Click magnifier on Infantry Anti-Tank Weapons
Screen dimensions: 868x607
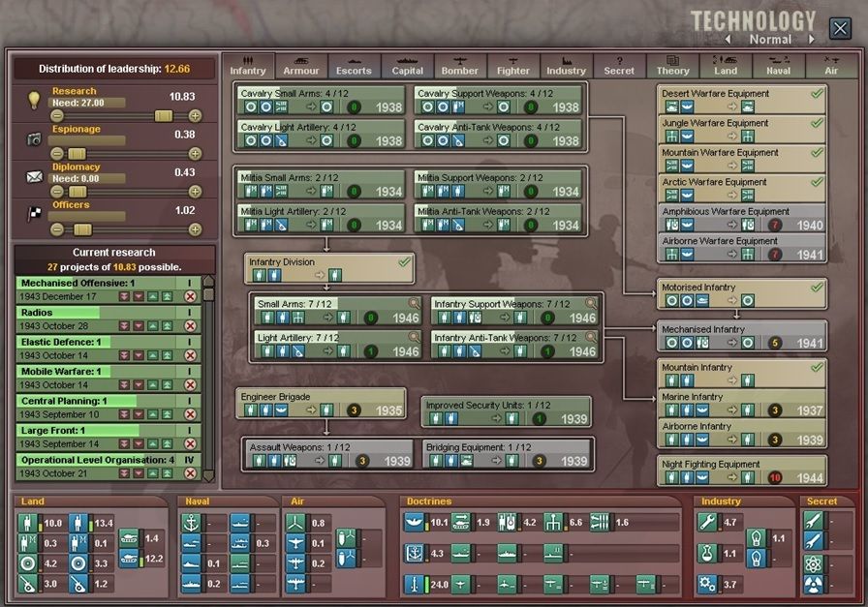click(x=591, y=337)
